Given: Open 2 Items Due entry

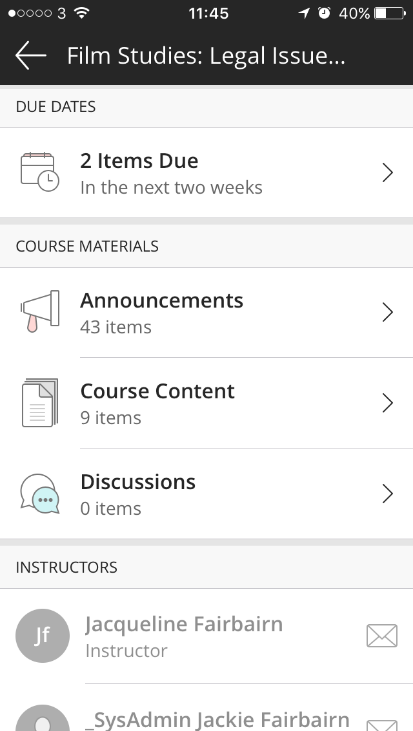Looking at the screenshot, I should (206, 172).
